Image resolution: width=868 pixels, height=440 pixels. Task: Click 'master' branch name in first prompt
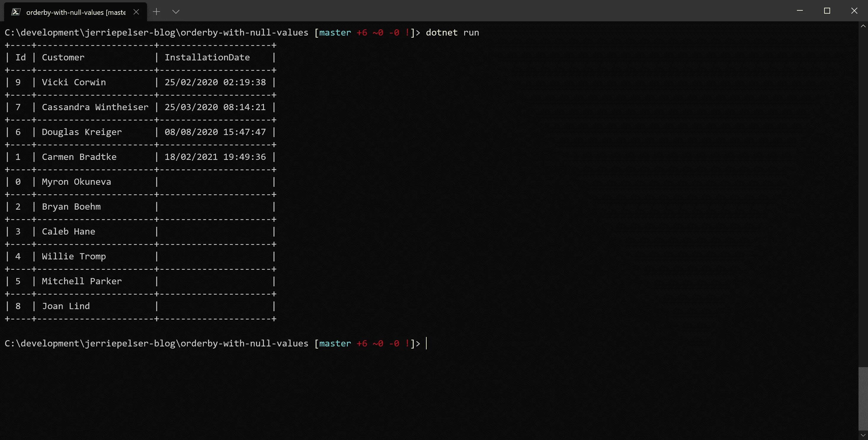335,33
